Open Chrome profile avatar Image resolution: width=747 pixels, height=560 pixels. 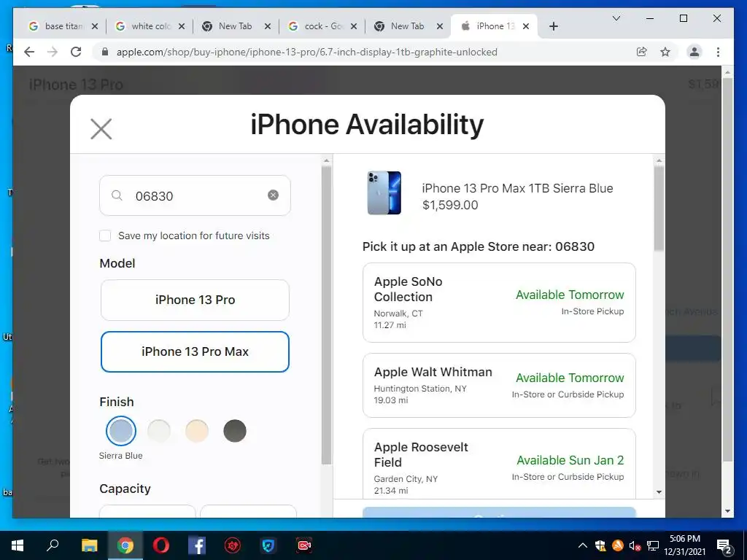coord(694,52)
